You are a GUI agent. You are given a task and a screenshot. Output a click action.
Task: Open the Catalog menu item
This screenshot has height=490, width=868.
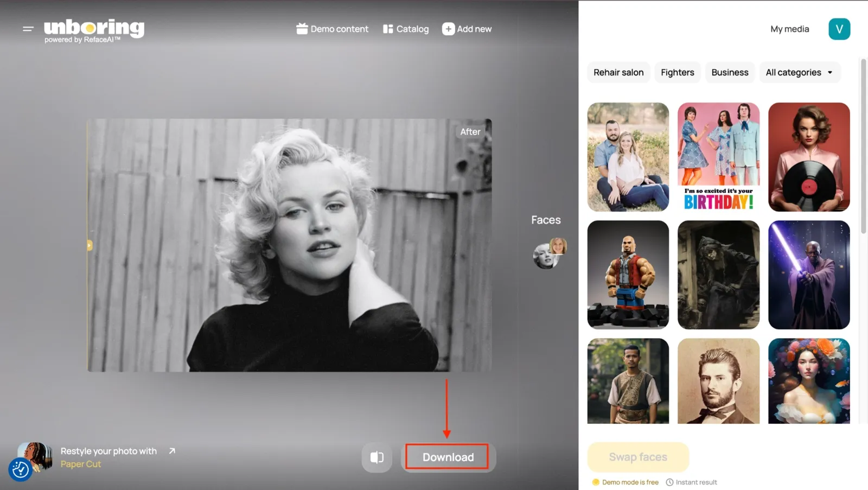pyautogui.click(x=406, y=29)
